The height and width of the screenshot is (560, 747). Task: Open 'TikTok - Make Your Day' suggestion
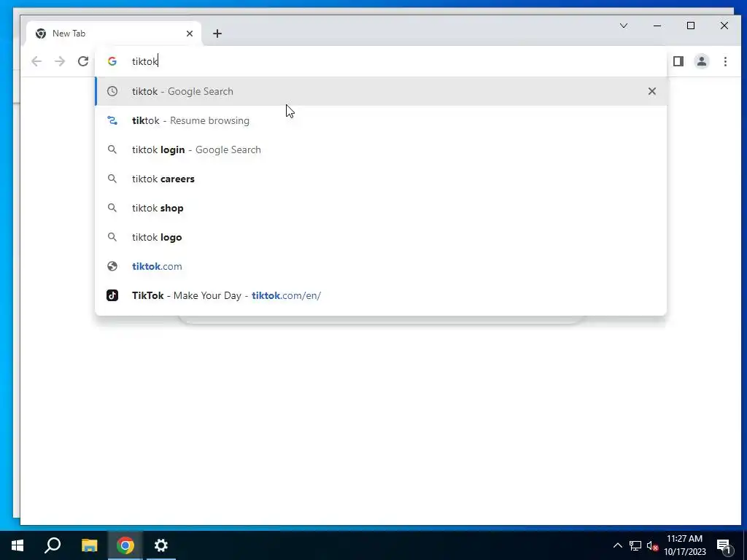pos(381,295)
